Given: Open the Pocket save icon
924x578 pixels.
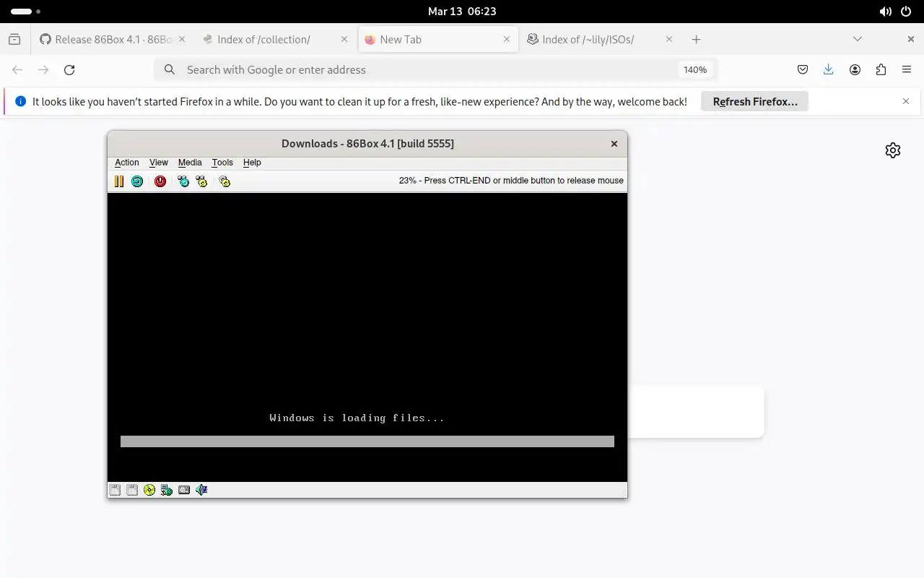Looking at the screenshot, I should tap(803, 70).
